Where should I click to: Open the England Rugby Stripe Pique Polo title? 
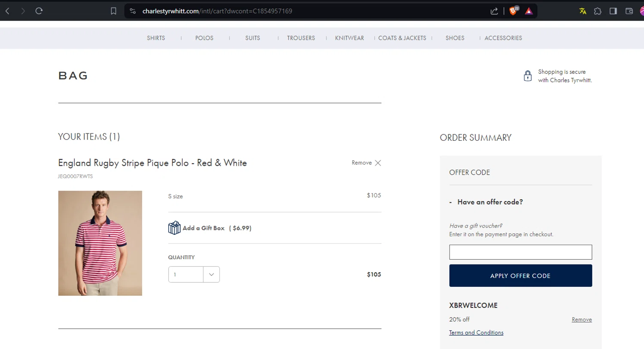(x=152, y=163)
